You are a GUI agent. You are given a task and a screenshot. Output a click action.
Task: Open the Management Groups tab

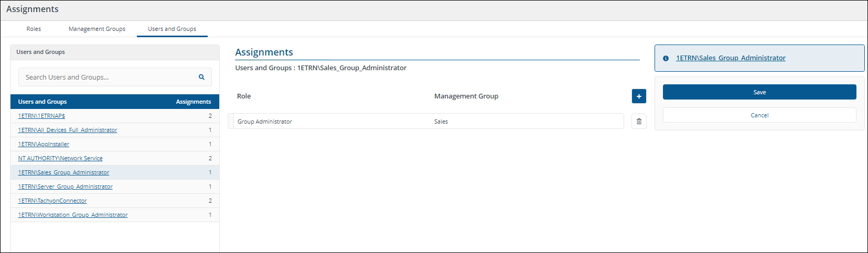97,29
